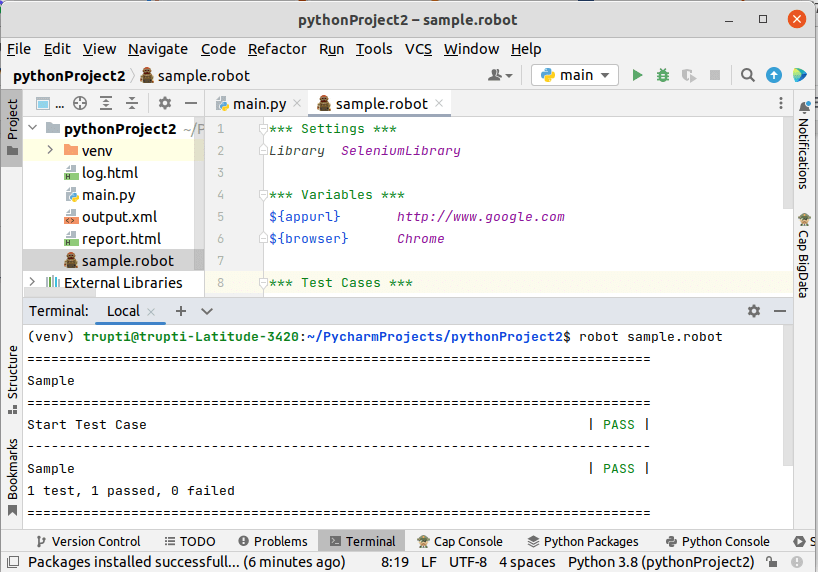Add a new terminal session tab
Screen dimensions: 818x572
point(180,311)
